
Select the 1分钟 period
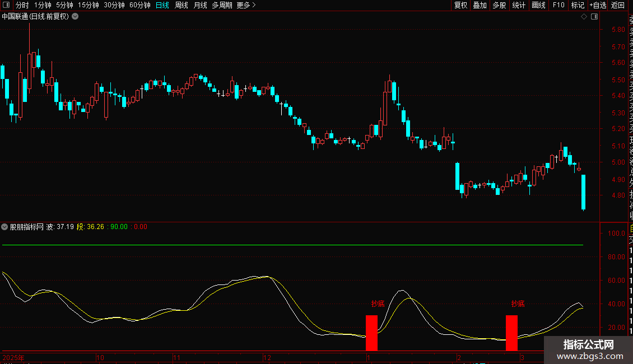43,5
